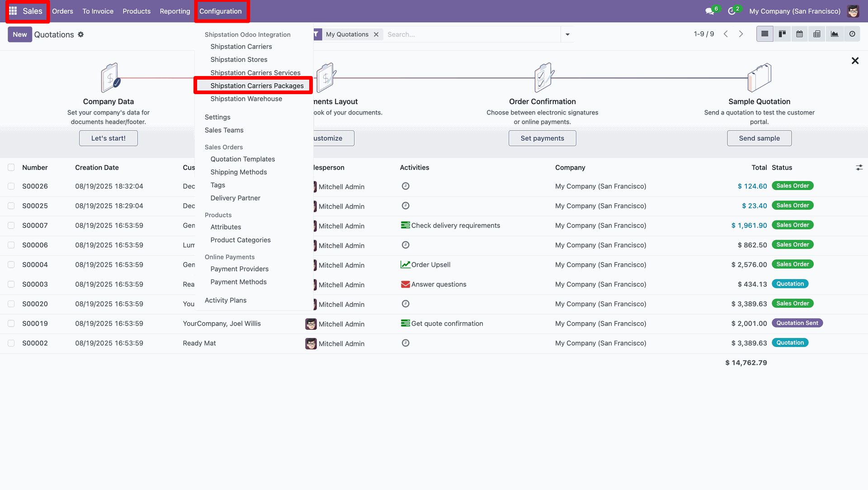The height and width of the screenshot is (490, 868).
Task: Click the New quotation button
Action: 19,34
